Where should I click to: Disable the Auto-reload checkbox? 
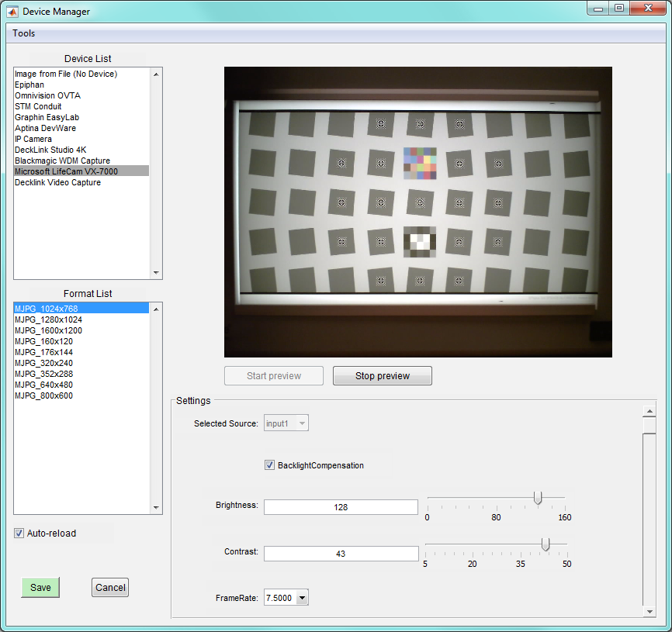tap(19, 533)
